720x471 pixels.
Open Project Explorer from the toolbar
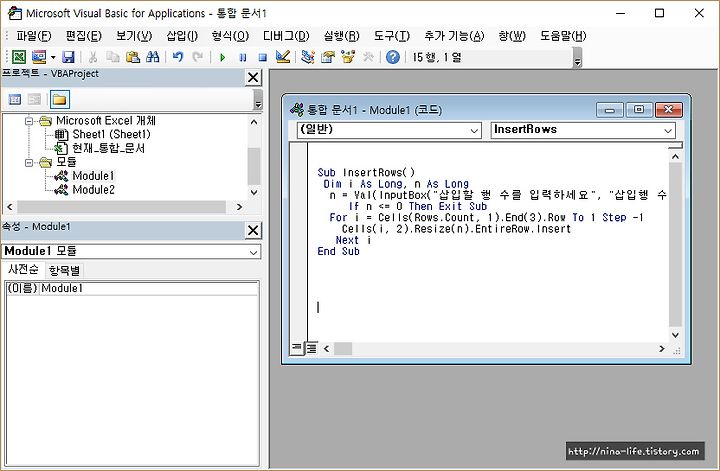[x=308, y=57]
